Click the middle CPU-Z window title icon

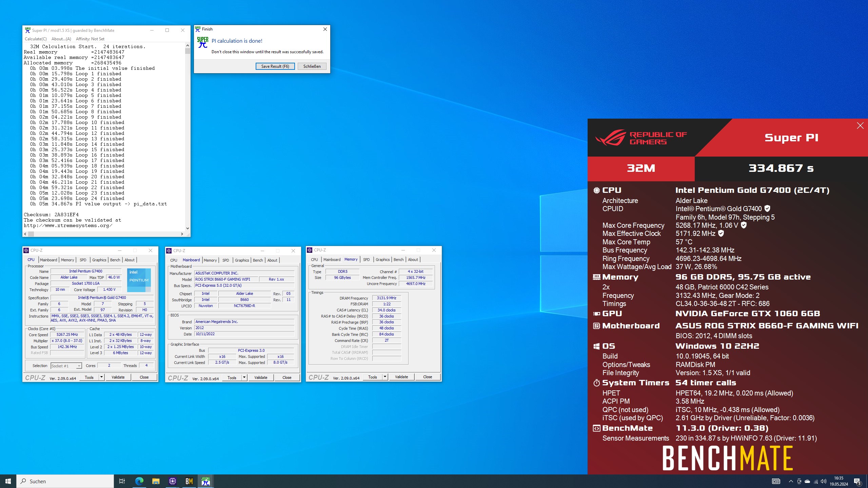point(169,251)
